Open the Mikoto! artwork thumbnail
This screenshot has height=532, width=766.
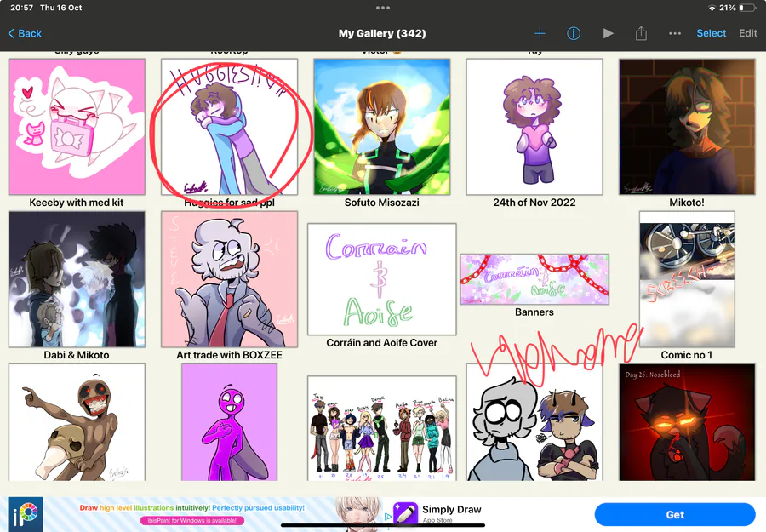pyautogui.click(x=687, y=127)
